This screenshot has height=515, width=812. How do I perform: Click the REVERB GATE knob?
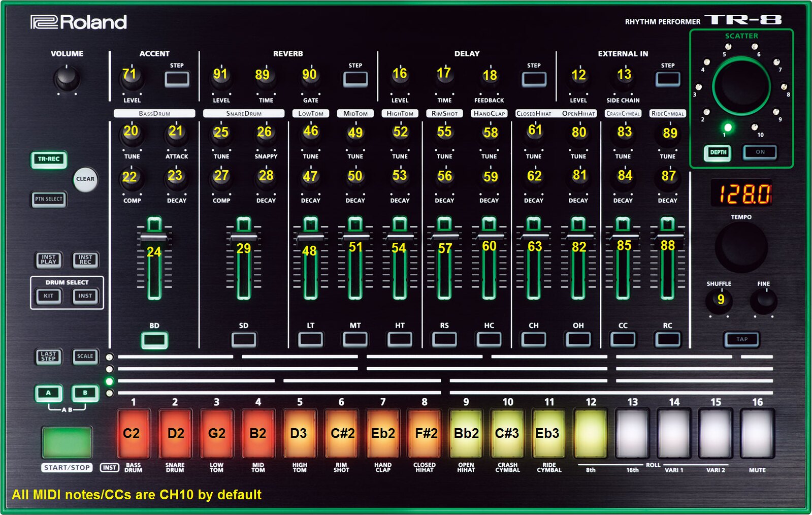pos(311,77)
